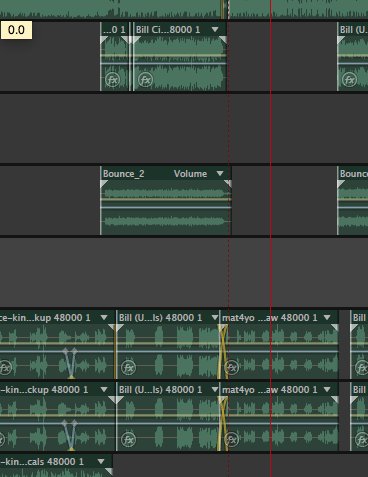Click volume keyframes on 'ce-kin...kup 48000 1' clip
The image size is (368, 477).
[70, 363]
